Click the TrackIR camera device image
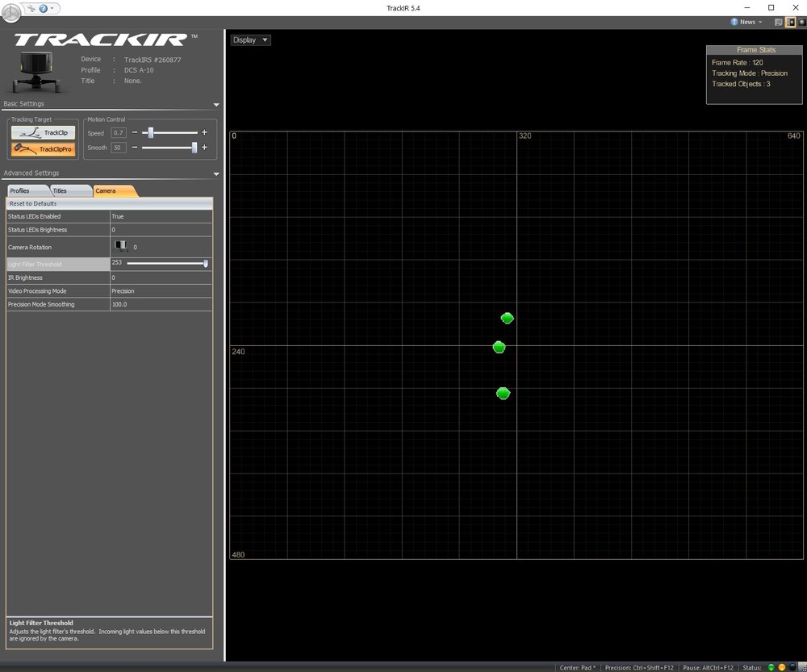807x672 pixels. [x=35, y=72]
